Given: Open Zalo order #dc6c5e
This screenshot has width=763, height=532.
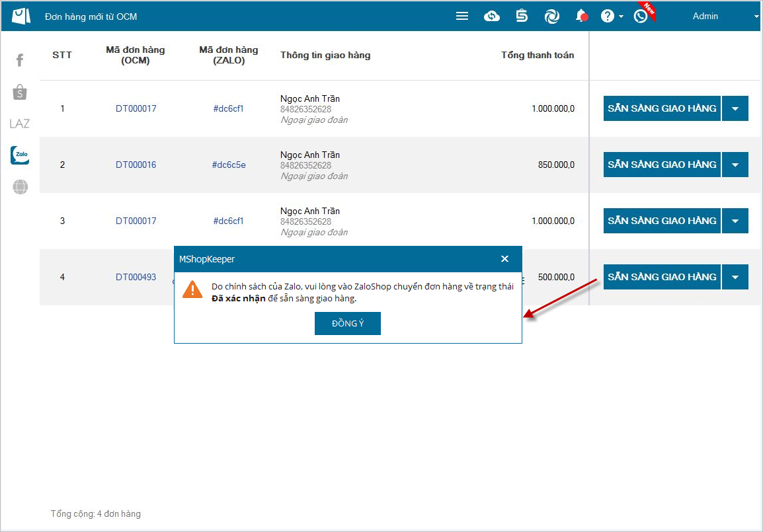Looking at the screenshot, I should pos(229,165).
